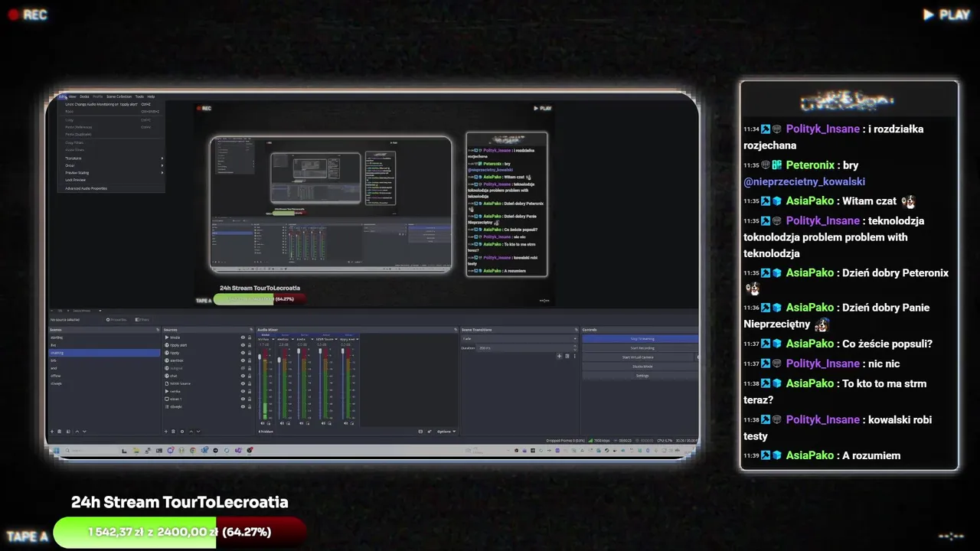Open the Windows Start button in captured taskbar

[57, 450]
